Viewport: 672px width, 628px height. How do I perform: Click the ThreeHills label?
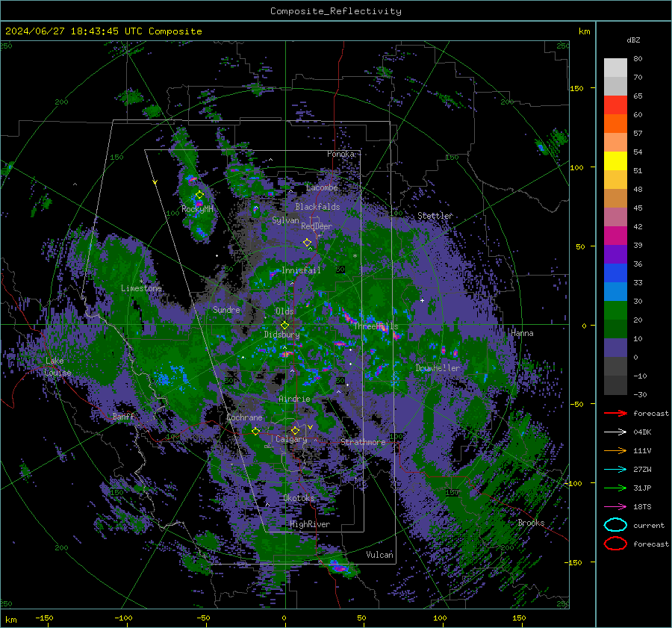(376, 326)
